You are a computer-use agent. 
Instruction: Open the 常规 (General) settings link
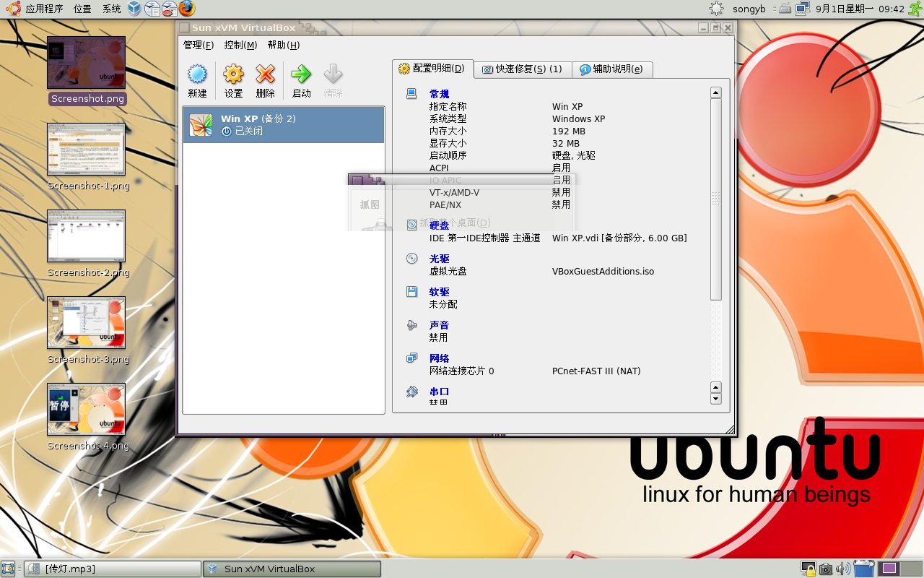tap(439, 94)
